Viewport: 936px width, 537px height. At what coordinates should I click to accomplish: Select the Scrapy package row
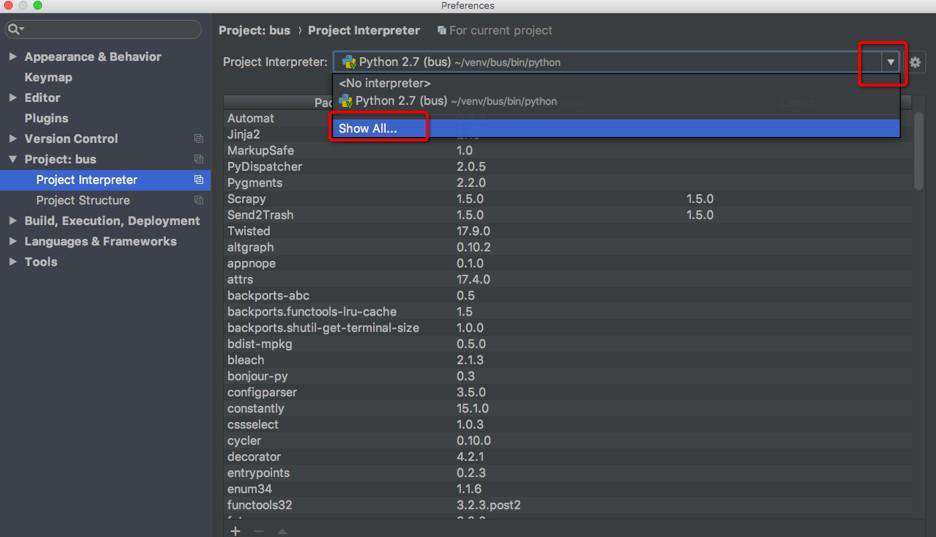point(568,199)
